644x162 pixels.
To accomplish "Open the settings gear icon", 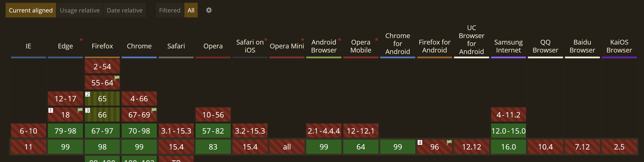I will [209, 10].
